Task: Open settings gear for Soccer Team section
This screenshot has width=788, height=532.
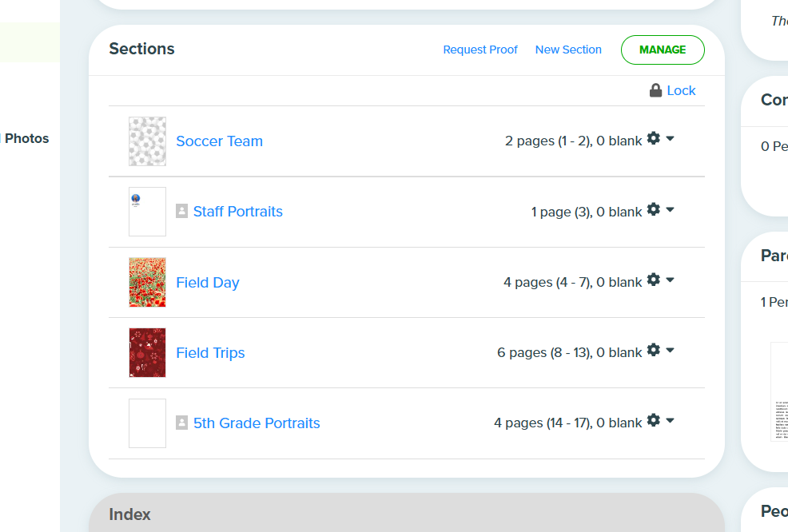Action: 653,138
